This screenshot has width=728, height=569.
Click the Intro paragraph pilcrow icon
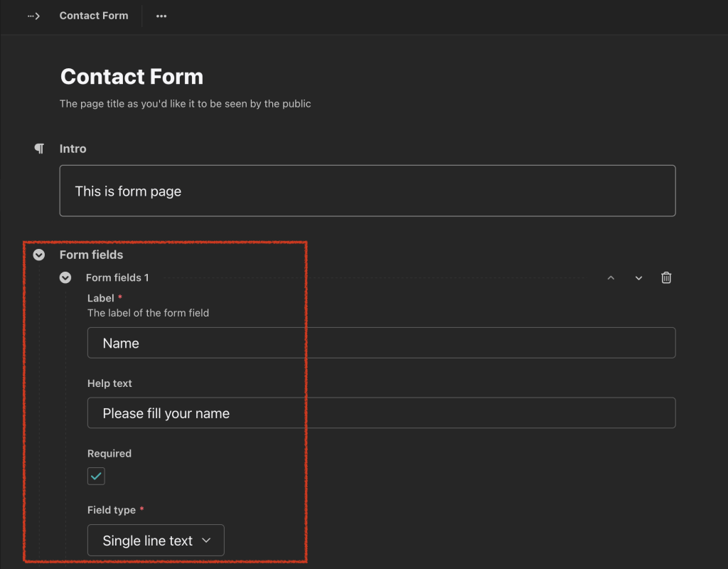click(39, 148)
